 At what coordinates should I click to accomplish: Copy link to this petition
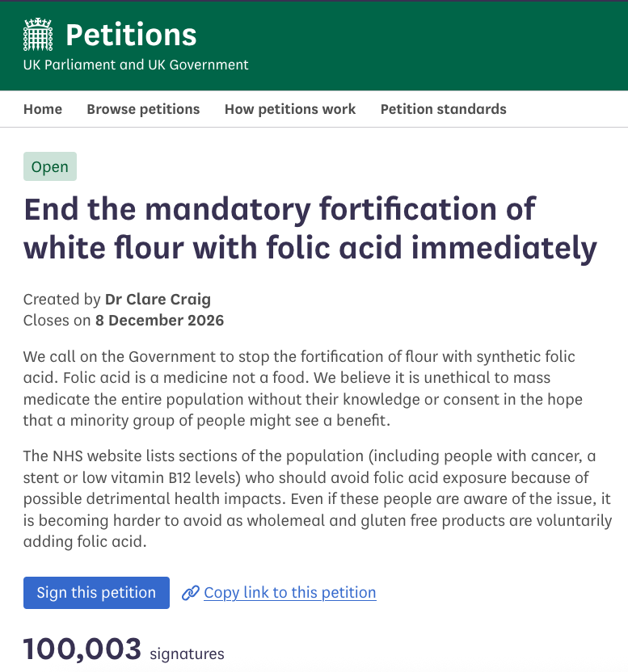290,593
